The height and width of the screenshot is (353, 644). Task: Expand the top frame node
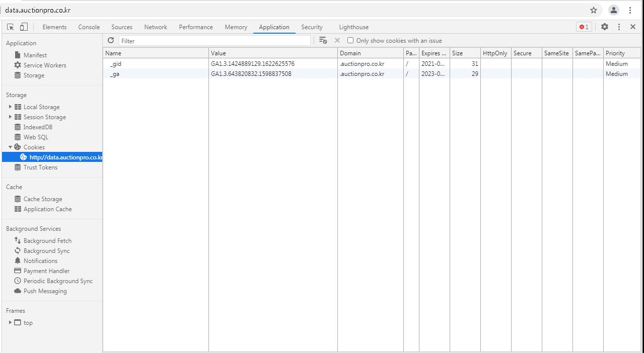[x=10, y=323]
